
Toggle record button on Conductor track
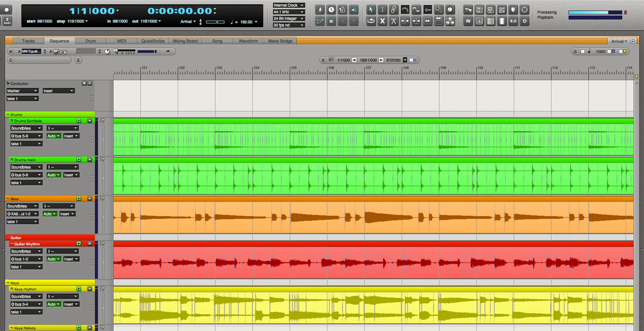click(84, 83)
